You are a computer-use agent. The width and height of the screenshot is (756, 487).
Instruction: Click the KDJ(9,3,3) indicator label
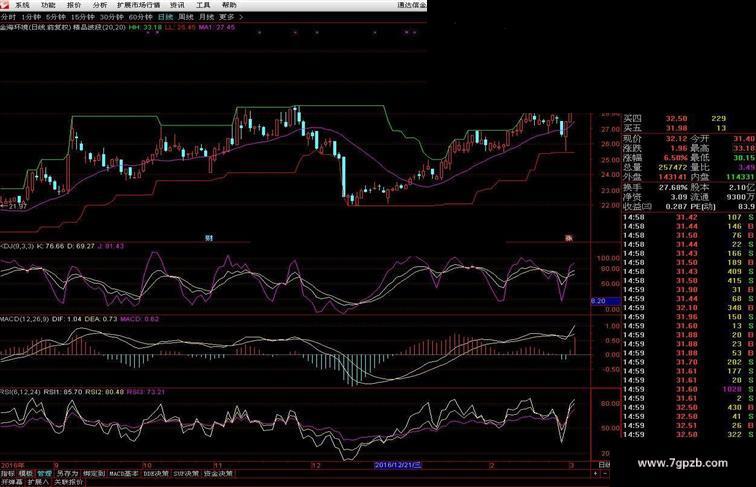[x=17, y=246]
